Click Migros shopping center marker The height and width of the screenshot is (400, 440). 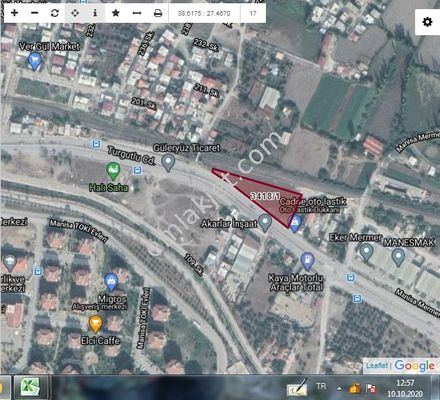(x=111, y=282)
